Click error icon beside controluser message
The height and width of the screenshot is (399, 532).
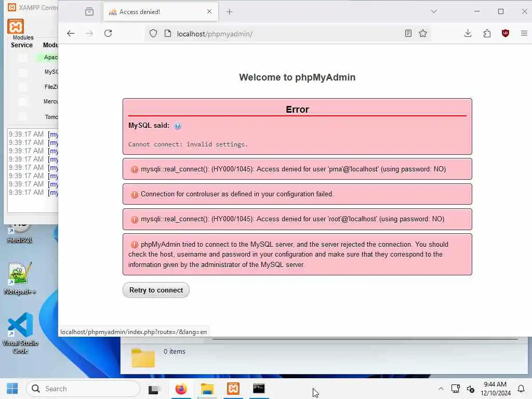click(135, 194)
